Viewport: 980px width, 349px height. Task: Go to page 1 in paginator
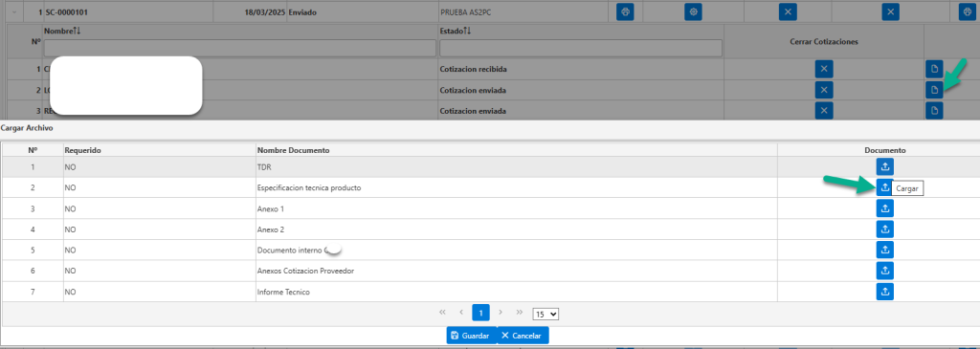480,312
